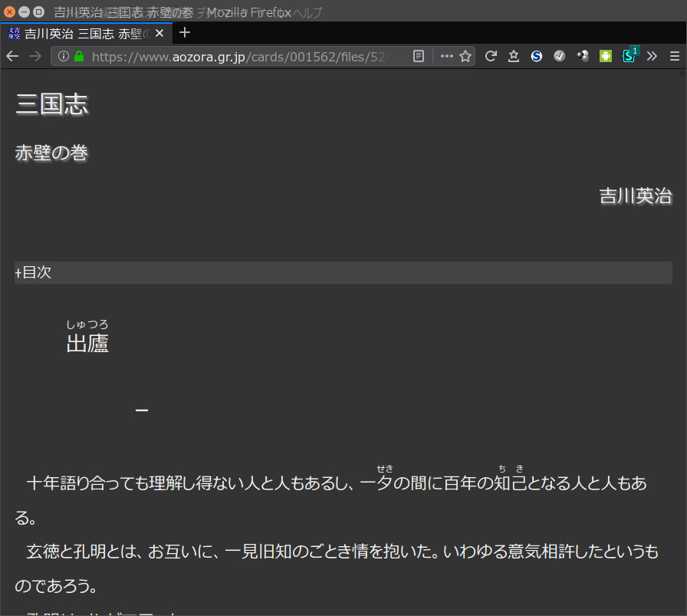Click the gray checkmark extension icon
This screenshot has height=616, width=687.
tap(559, 56)
